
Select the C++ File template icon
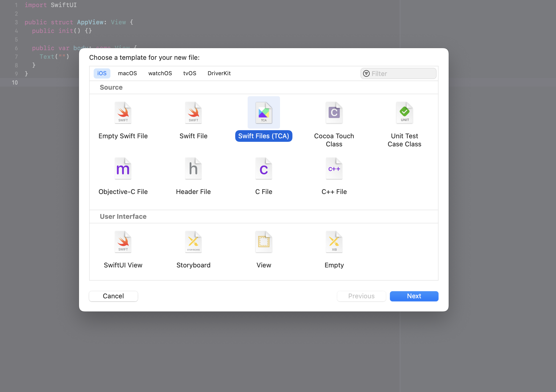[334, 169]
